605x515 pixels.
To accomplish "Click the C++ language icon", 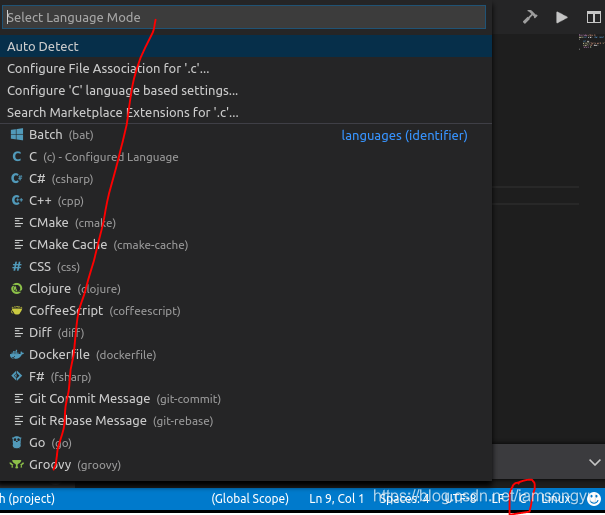I will [x=17, y=201].
